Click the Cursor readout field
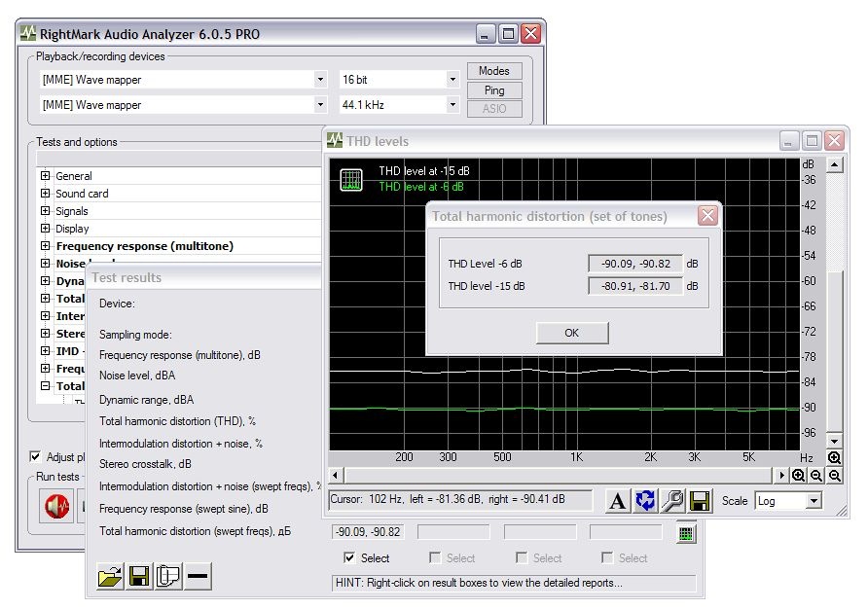Viewport: 868px width, 609px height. [x=460, y=499]
